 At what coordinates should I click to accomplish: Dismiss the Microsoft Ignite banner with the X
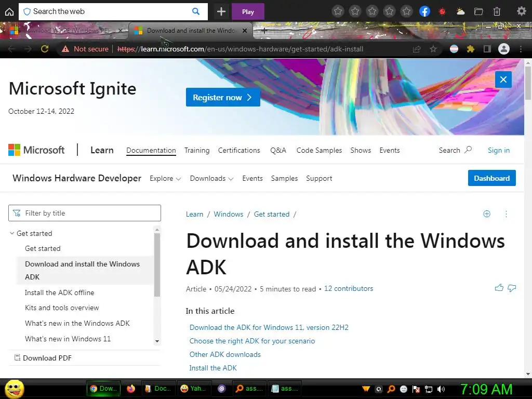tap(503, 79)
